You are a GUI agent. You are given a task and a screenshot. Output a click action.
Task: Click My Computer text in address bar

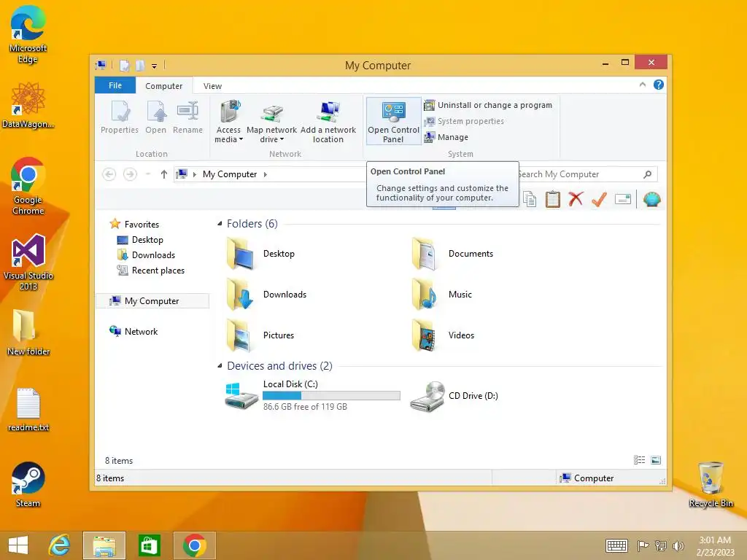pos(230,174)
